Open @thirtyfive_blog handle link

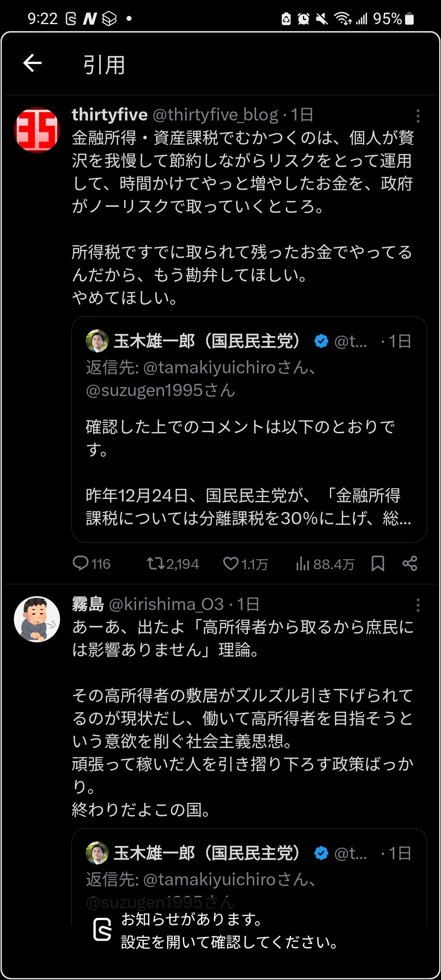pyautogui.click(x=215, y=115)
